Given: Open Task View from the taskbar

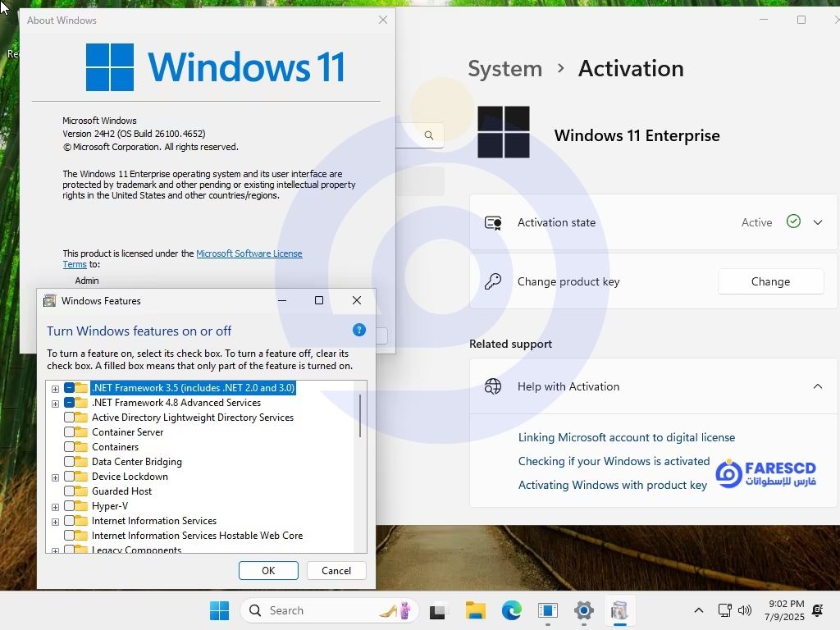Looking at the screenshot, I should [x=437, y=610].
